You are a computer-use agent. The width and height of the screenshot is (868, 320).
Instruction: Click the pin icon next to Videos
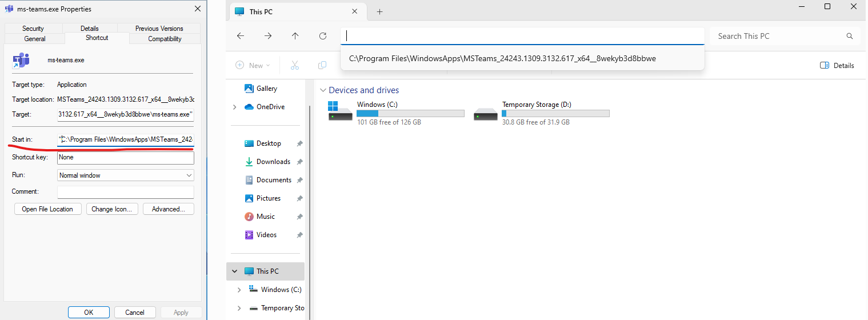pyautogui.click(x=299, y=235)
